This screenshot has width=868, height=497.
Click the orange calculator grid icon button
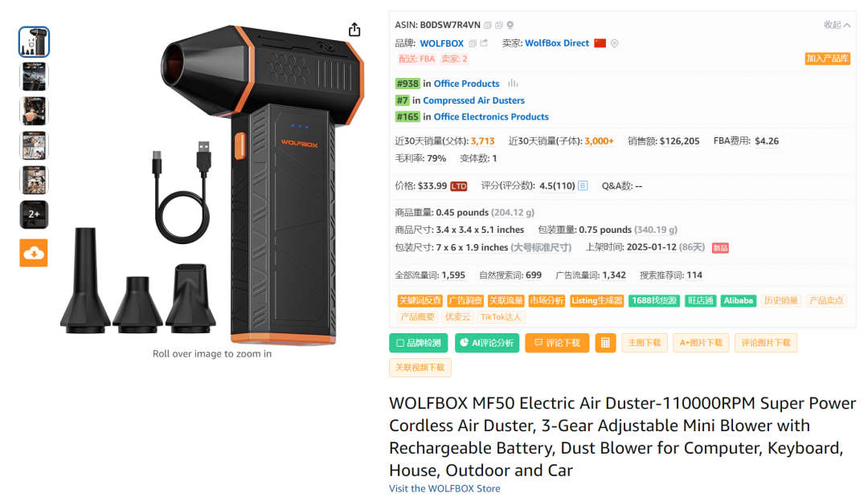pos(605,343)
